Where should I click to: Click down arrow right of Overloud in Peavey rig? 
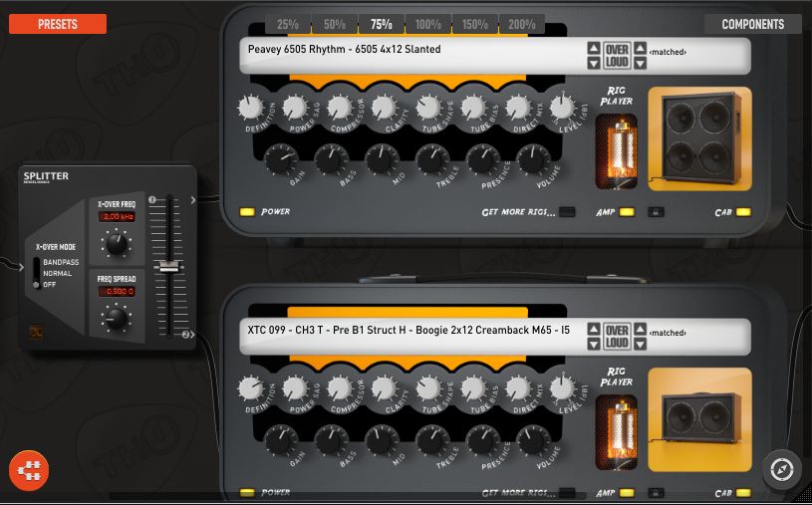[x=640, y=63]
